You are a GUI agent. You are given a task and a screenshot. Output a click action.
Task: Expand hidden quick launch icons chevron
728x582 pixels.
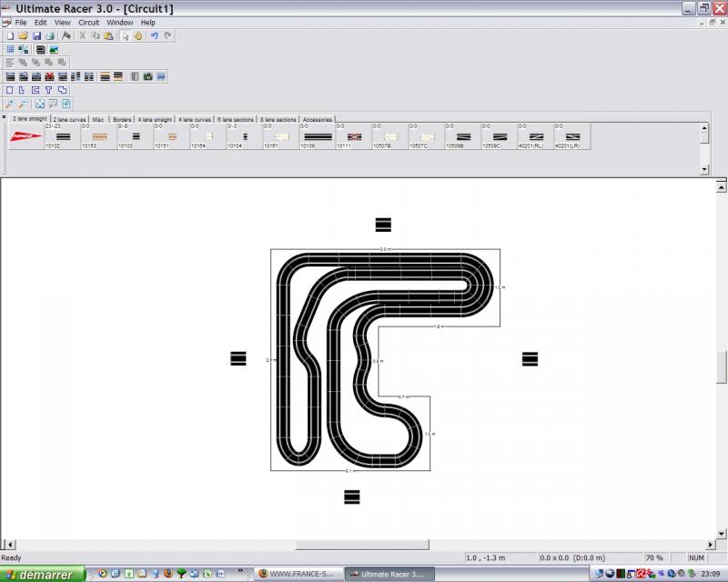tap(240, 572)
